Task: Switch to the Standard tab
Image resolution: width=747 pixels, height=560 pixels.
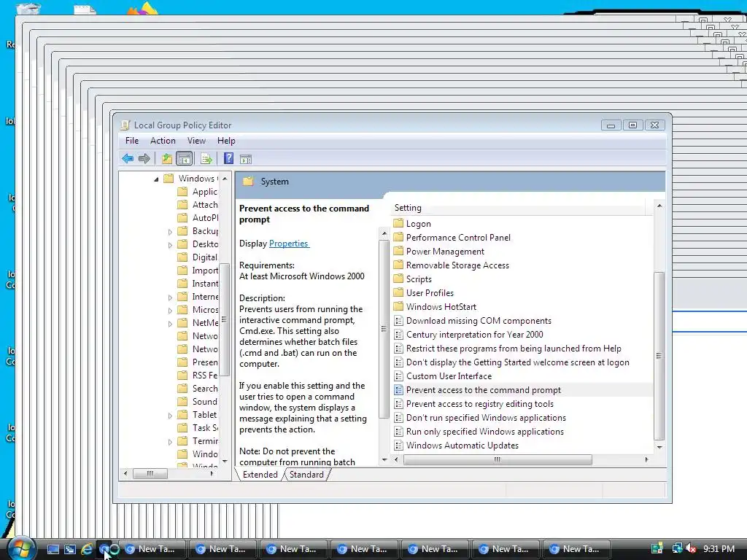Action: point(306,474)
